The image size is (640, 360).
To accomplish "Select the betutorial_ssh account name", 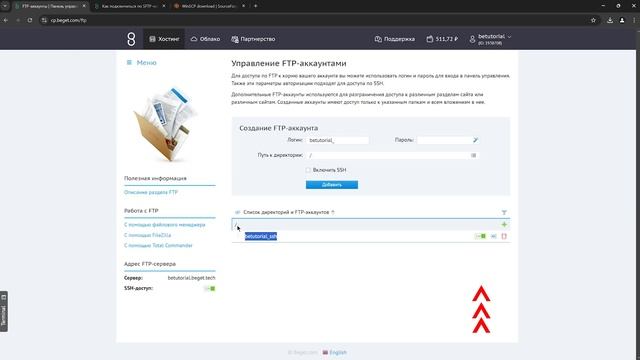I will pyautogui.click(x=261, y=236).
